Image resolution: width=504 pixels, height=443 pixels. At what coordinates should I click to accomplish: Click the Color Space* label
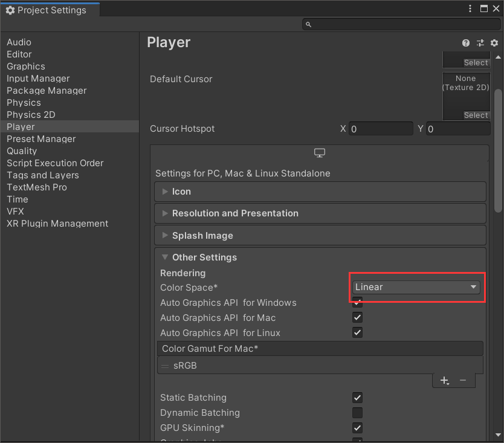tap(189, 288)
